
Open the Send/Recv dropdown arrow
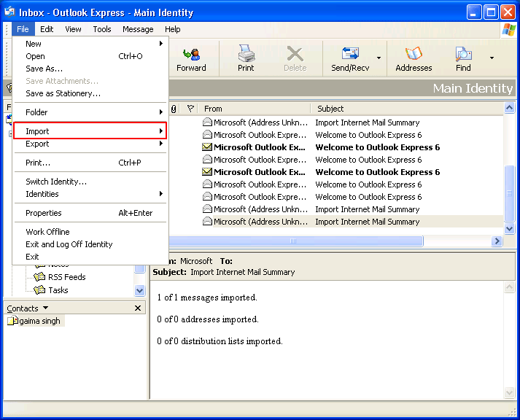point(379,58)
